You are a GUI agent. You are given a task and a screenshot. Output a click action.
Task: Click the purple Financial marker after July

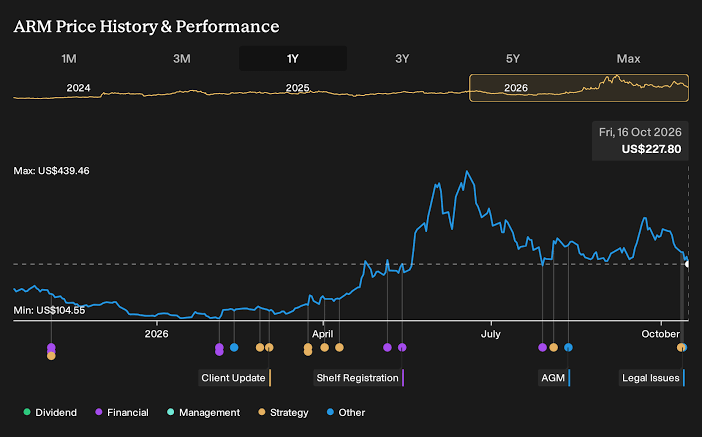click(x=542, y=347)
